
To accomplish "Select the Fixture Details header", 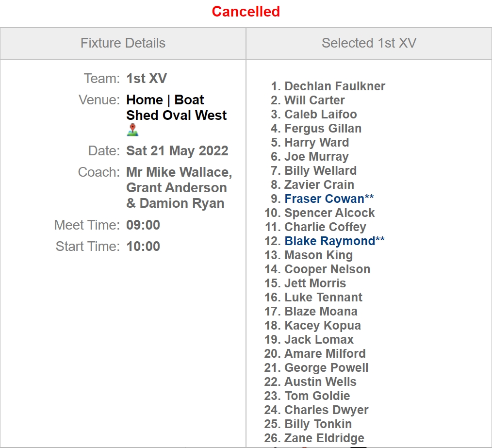I will (123, 43).
